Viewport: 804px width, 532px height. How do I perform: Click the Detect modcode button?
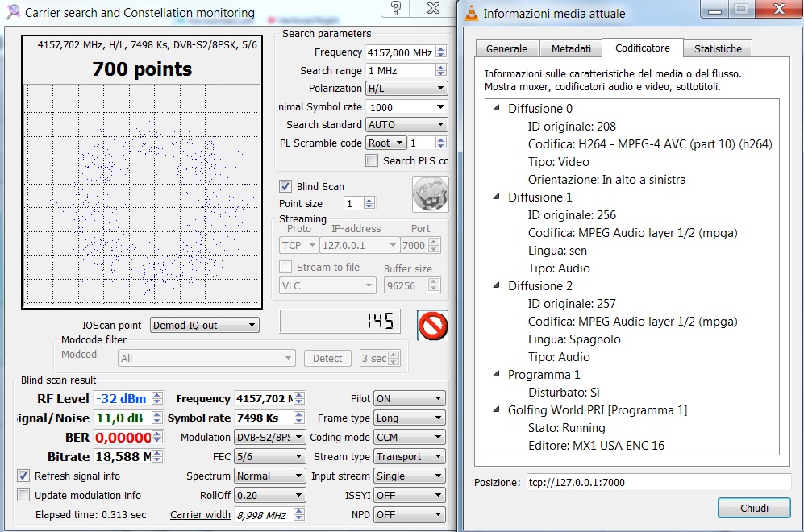327,358
